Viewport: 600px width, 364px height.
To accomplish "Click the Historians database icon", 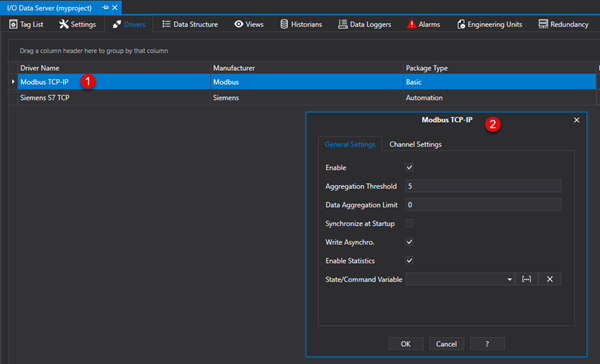I will [284, 24].
